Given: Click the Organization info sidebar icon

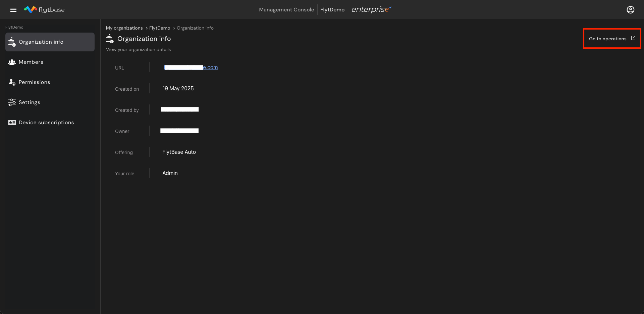Looking at the screenshot, I should point(12,42).
